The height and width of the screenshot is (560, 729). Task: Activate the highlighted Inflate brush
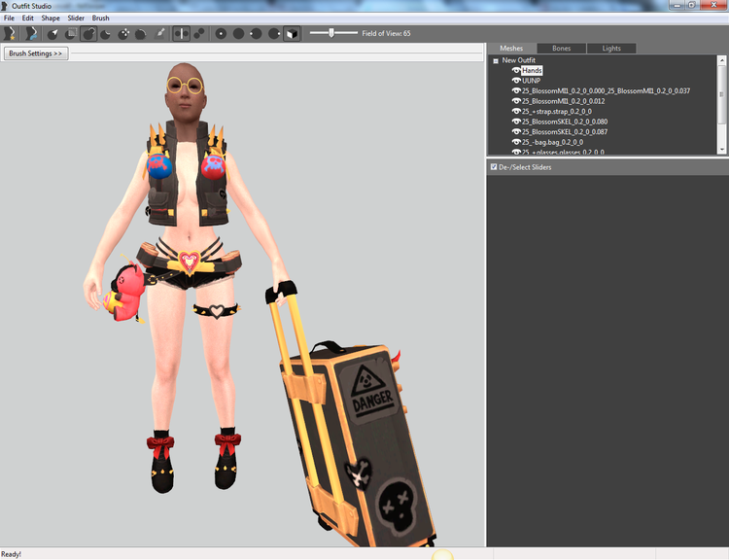pyautogui.click(x=88, y=33)
